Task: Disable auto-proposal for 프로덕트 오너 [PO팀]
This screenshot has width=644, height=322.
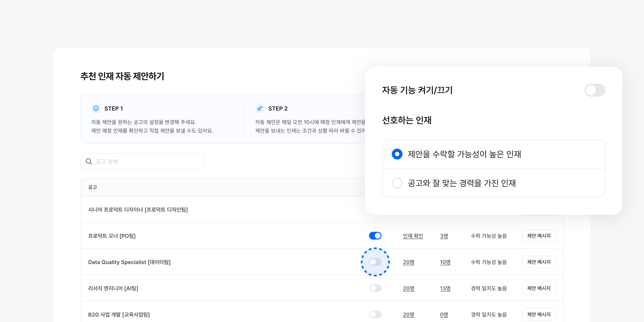Action: [x=375, y=236]
